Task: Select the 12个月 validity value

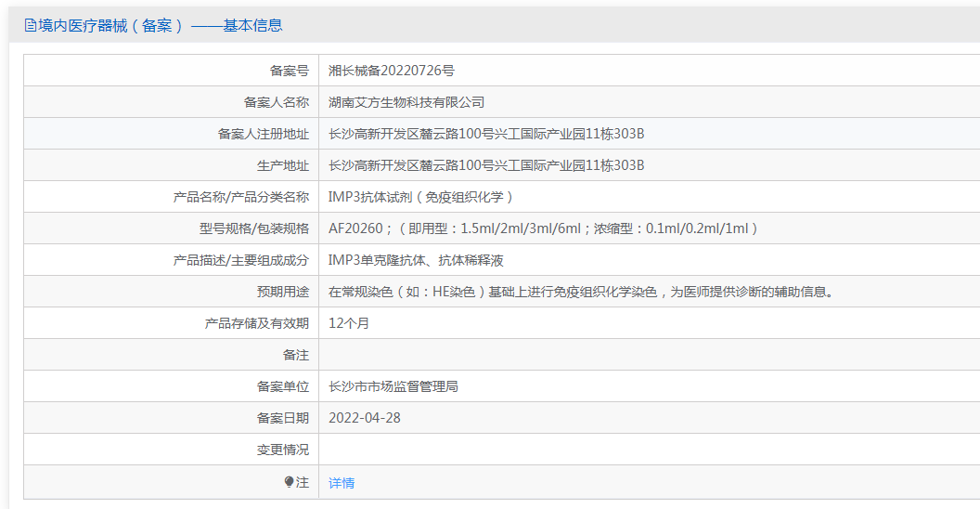Action: pyautogui.click(x=349, y=323)
